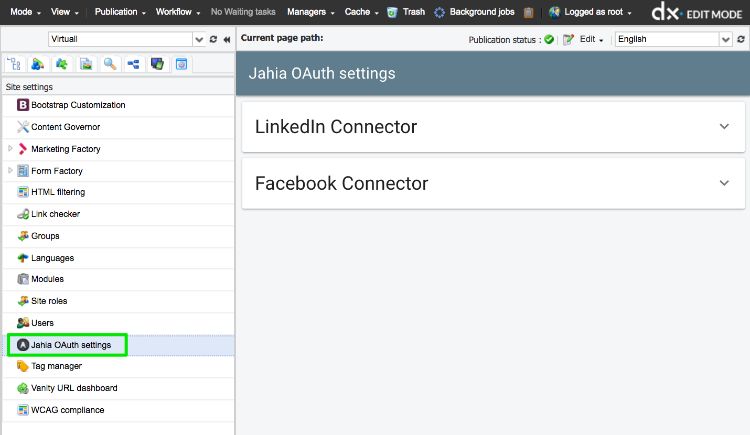Expand the Marketing Factory tree node
The image size is (750, 435).
(x=10, y=149)
